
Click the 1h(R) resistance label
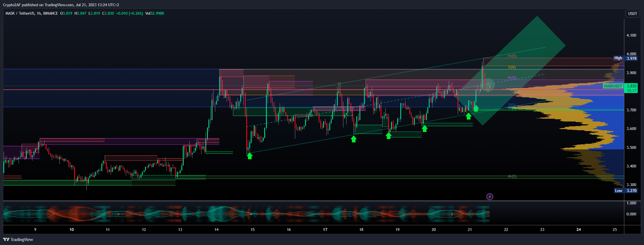coord(512,56)
